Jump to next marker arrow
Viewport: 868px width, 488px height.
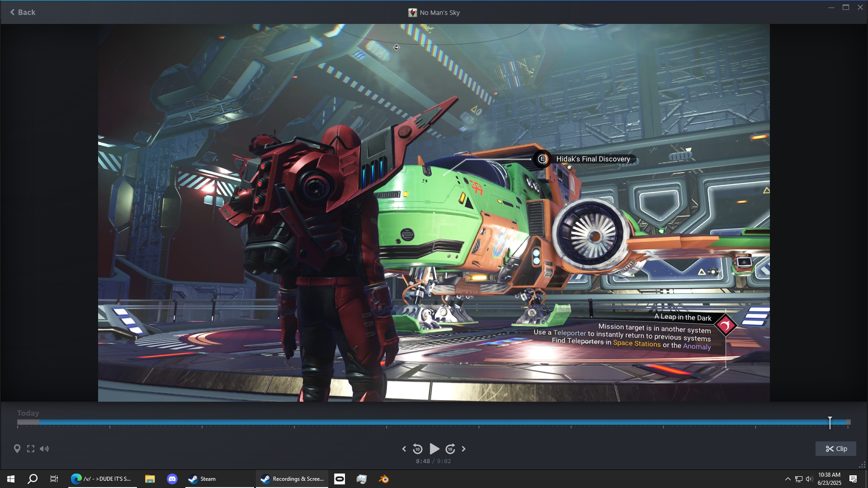coord(463,449)
